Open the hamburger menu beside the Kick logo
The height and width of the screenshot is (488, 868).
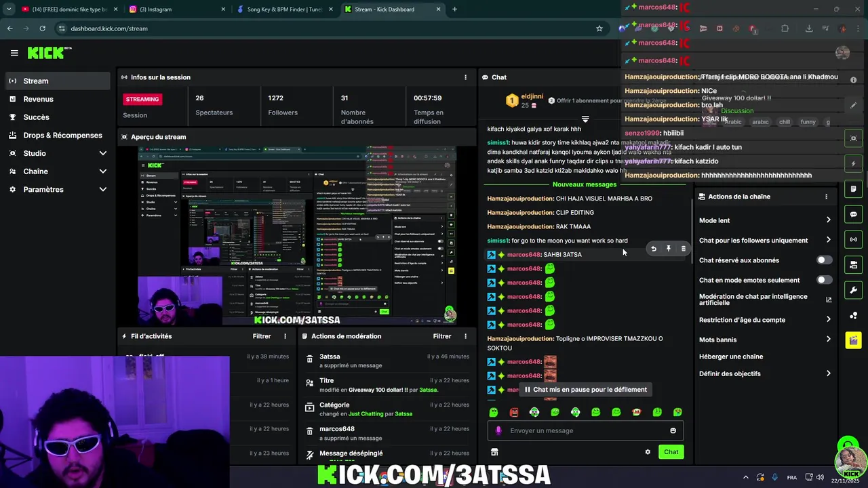(14, 53)
